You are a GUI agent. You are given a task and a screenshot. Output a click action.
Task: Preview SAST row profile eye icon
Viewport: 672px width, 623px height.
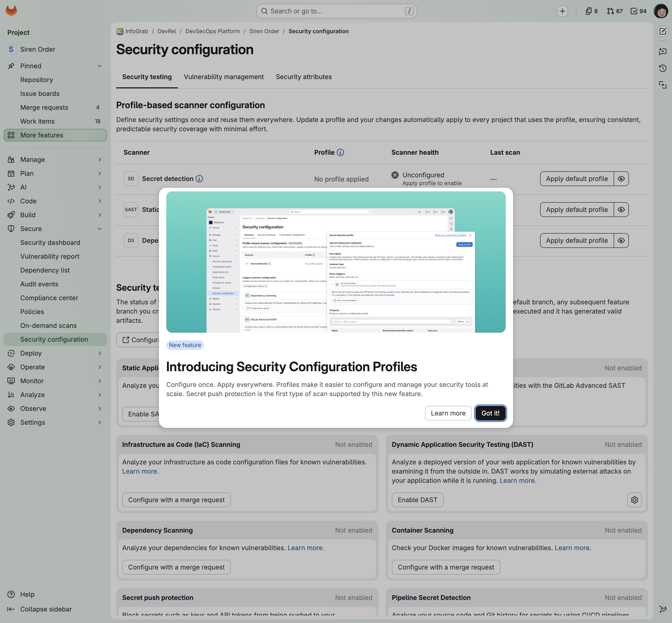tap(621, 210)
